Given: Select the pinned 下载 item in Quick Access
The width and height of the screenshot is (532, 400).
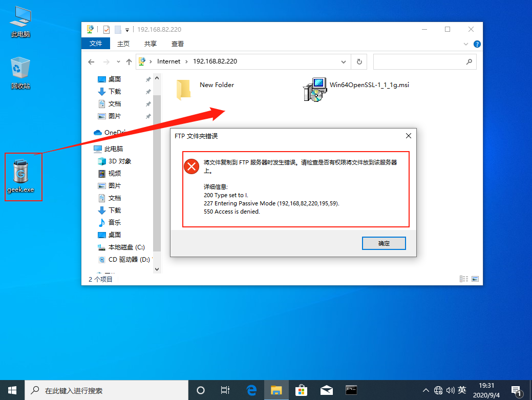Looking at the screenshot, I should pyautogui.click(x=109, y=91).
